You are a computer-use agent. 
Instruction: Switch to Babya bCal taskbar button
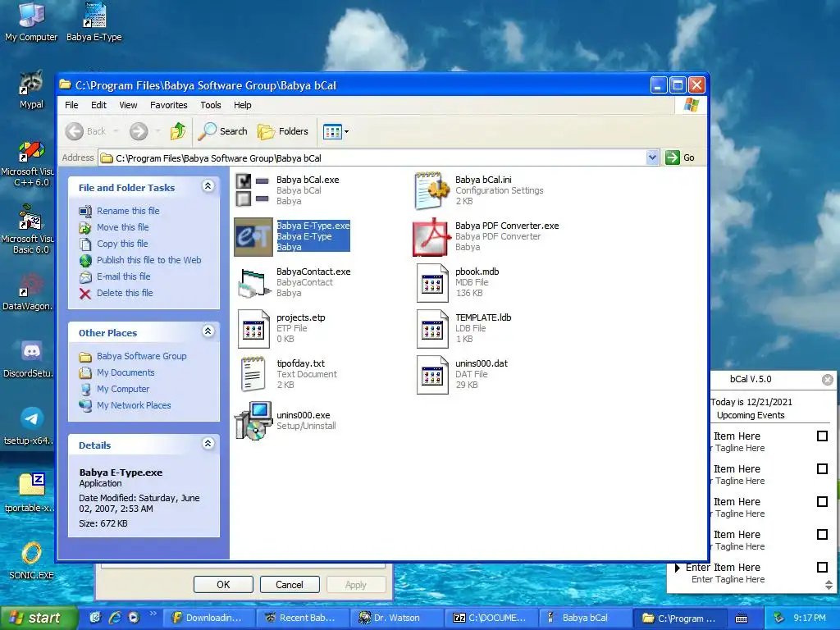[585, 618]
